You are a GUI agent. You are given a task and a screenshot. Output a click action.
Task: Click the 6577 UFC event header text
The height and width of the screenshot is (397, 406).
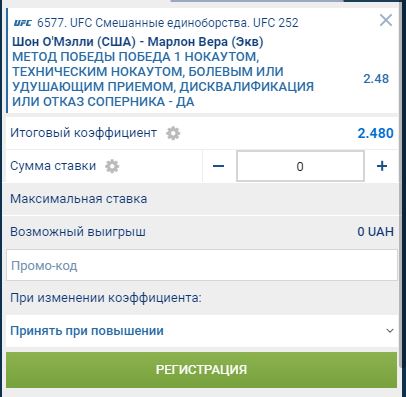(168, 23)
